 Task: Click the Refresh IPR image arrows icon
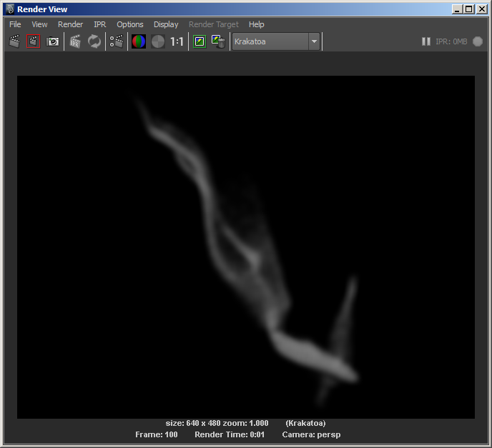94,41
